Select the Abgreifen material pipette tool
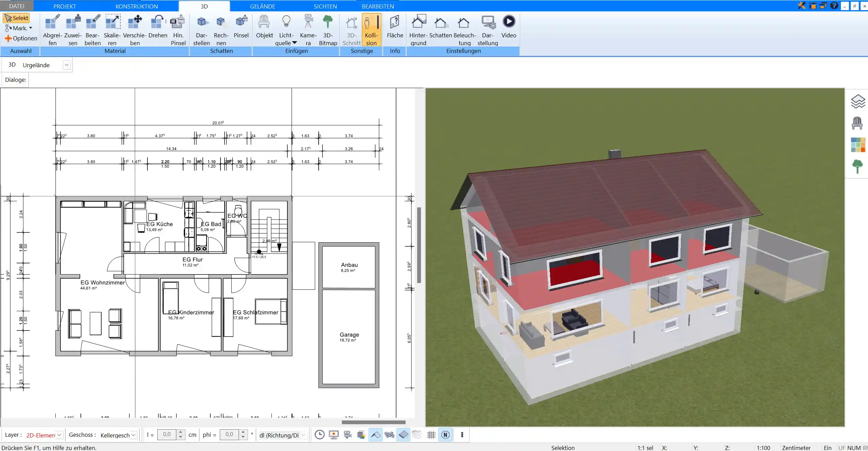The height and width of the screenshot is (451, 868). [x=52, y=30]
